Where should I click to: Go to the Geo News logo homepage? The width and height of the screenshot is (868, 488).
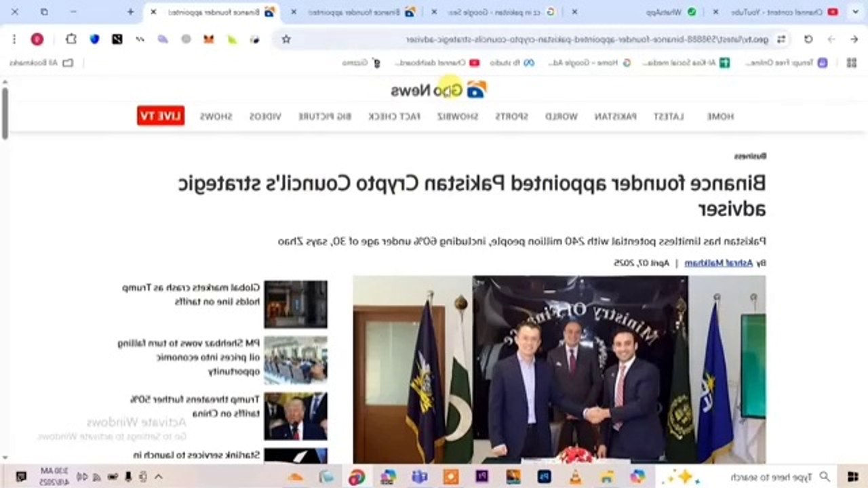tap(439, 89)
